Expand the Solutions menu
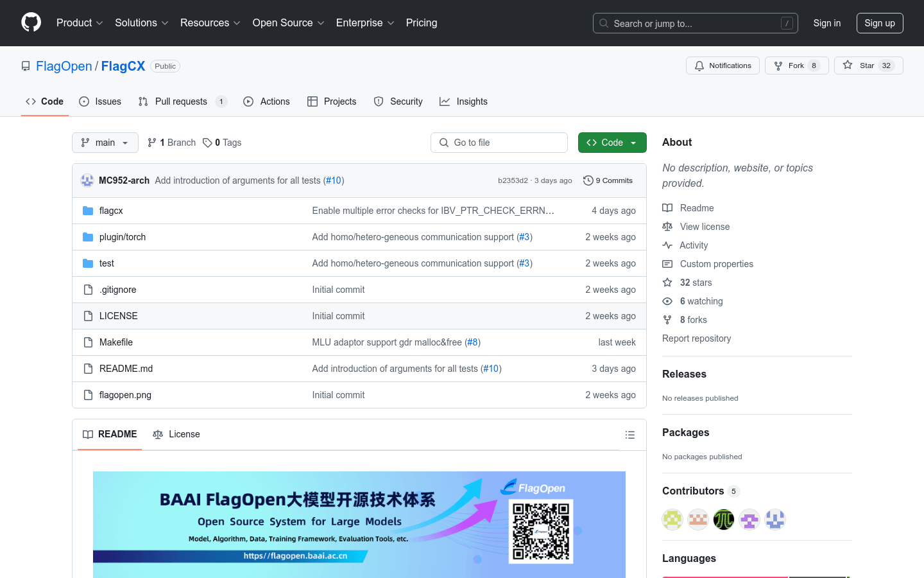 [142, 23]
